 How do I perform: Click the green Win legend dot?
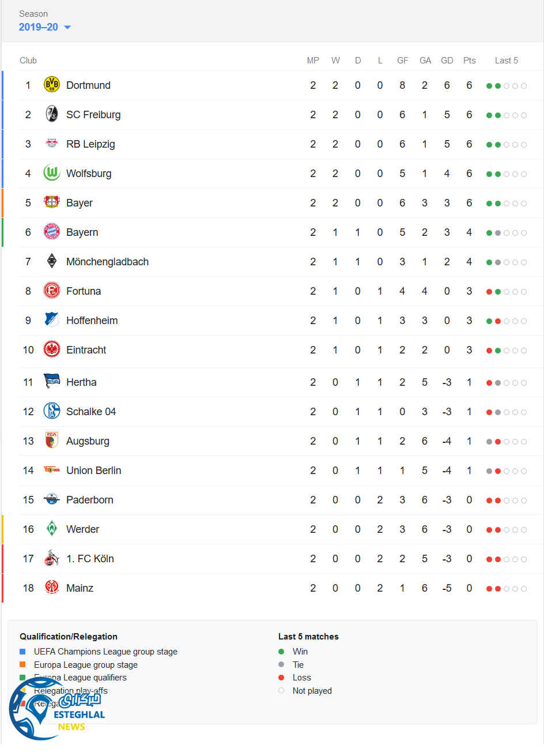[x=281, y=652]
